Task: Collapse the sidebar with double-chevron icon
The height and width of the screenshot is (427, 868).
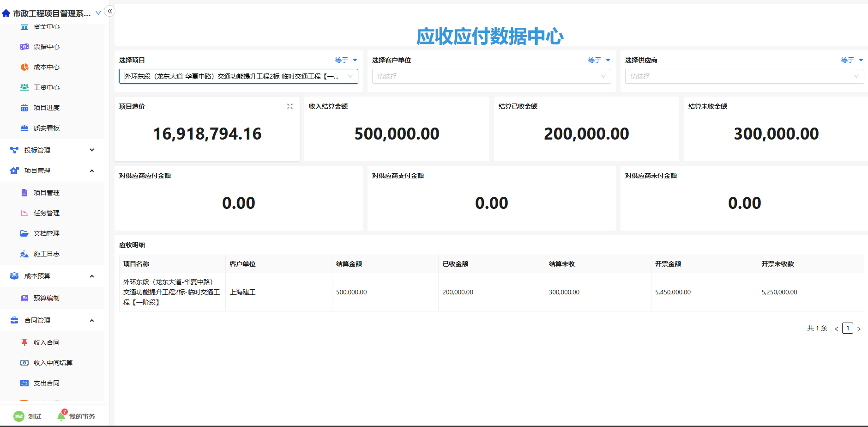Action: pos(110,11)
